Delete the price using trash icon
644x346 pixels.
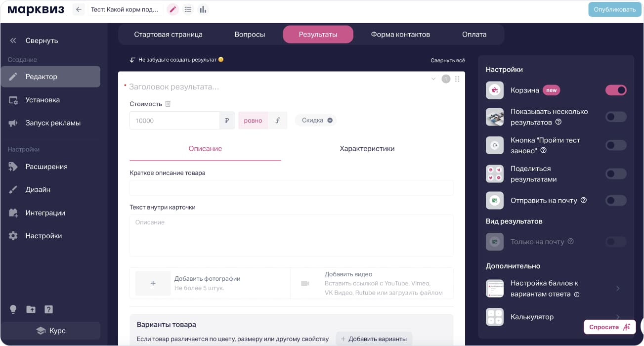click(168, 104)
